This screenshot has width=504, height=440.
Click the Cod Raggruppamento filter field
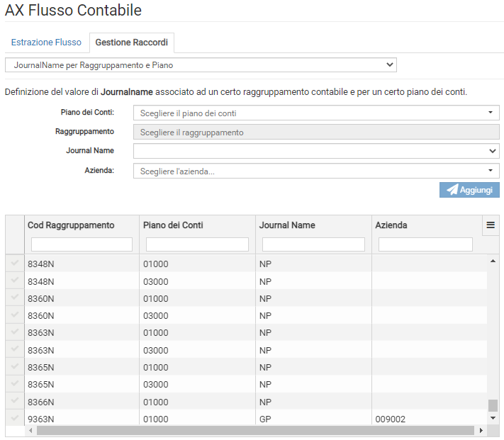[82, 244]
